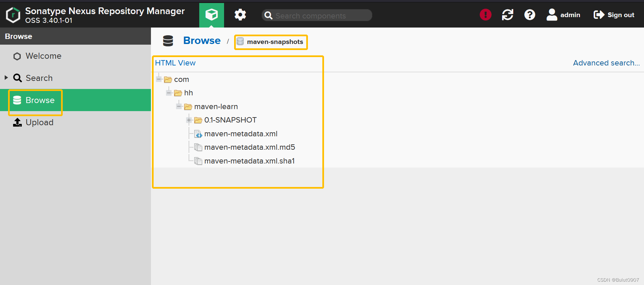This screenshot has height=285, width=644.
Task: Click the Sign out text
Action: (x=621, y=15)
